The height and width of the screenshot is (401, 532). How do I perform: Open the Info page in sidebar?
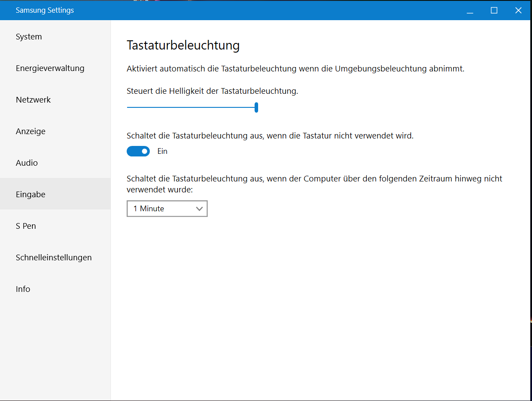pyautogui.click(x=23, y=289)
